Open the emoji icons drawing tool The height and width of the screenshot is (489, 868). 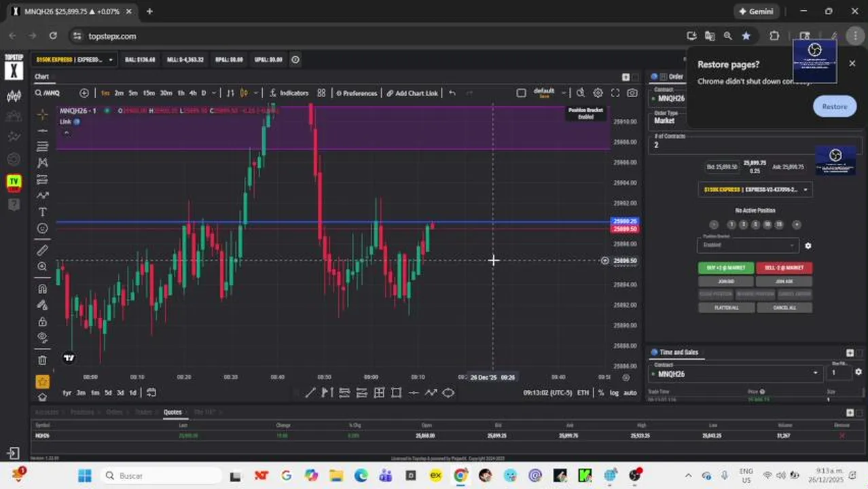click(x=42, y=228)
